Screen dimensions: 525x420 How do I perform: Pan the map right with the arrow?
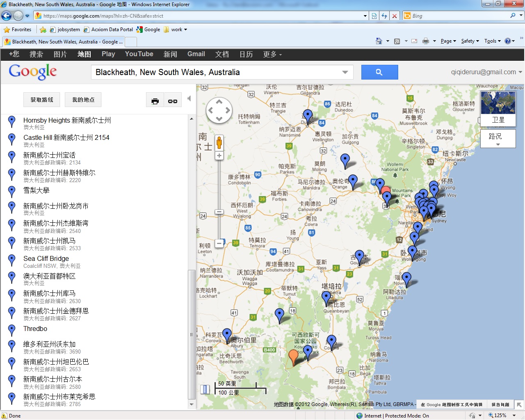tap(228, 110)
